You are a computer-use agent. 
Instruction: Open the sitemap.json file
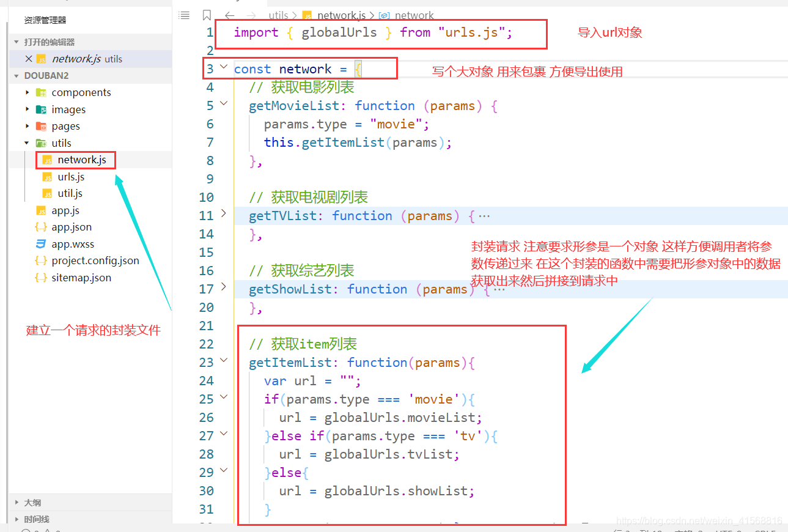(x=81, y=278)
